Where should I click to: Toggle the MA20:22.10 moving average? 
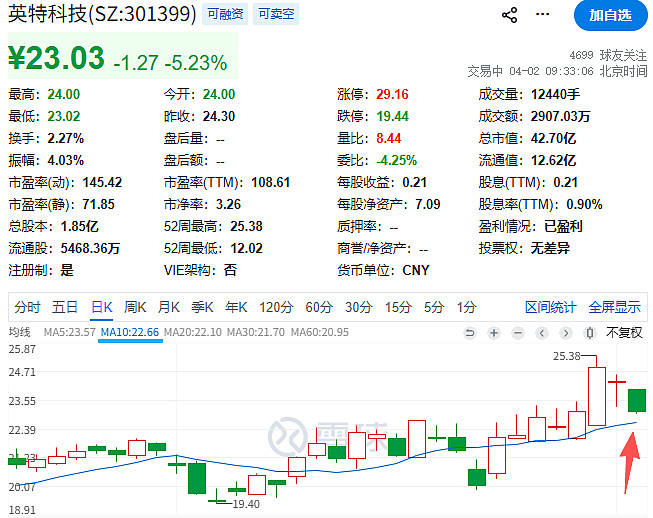click(193, 332)
